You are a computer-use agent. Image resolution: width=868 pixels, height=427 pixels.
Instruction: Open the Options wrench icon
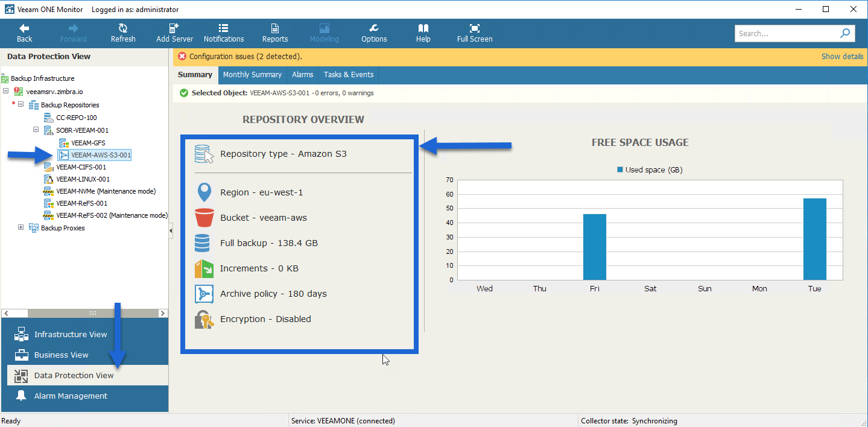pos(374,28)
